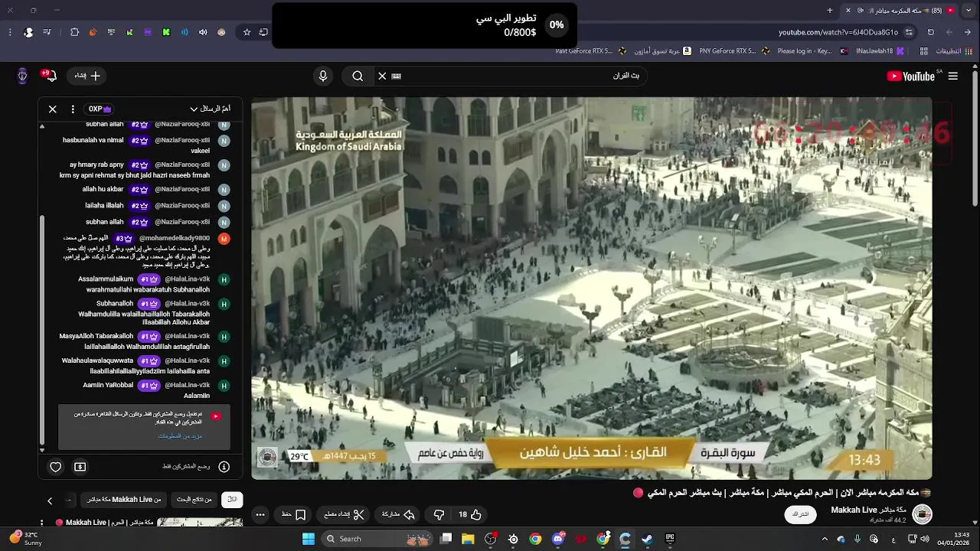Select the 'الكل' filter chip

232,500
